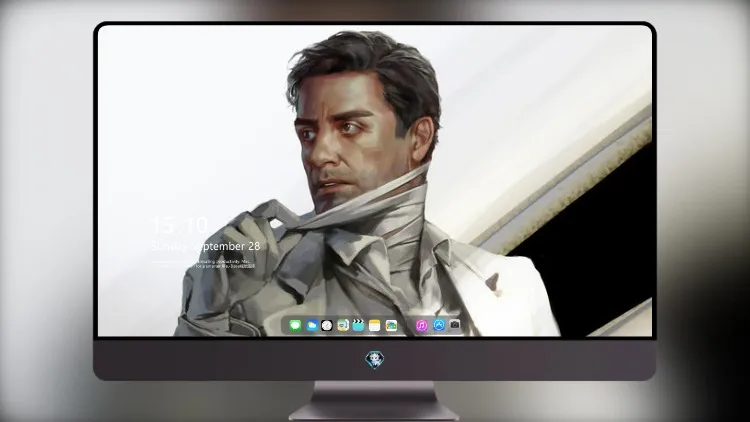Launch the pink Music app in the dock

point(421,326)
